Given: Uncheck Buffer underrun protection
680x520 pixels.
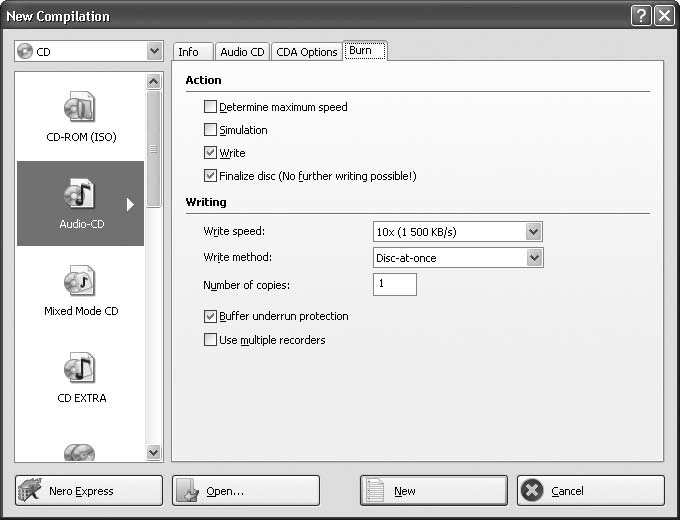Looking at the screenshot, I should (x=210, y=316).
